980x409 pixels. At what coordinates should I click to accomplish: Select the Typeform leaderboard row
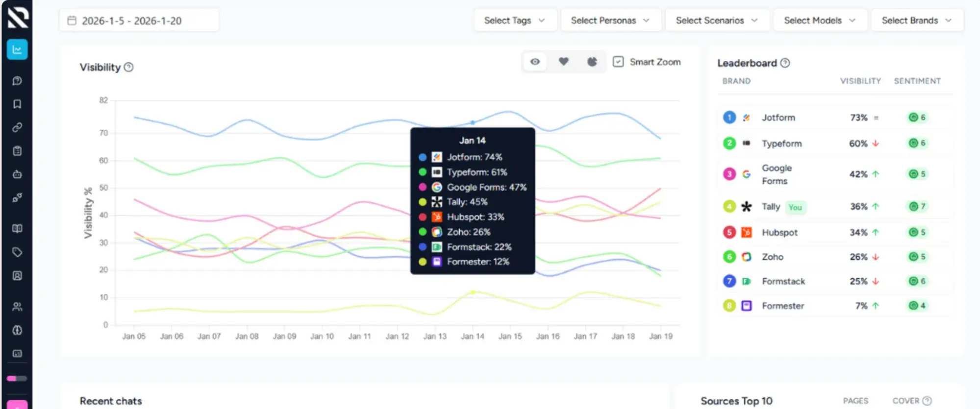pyautogui.click(x=835, y=143)
